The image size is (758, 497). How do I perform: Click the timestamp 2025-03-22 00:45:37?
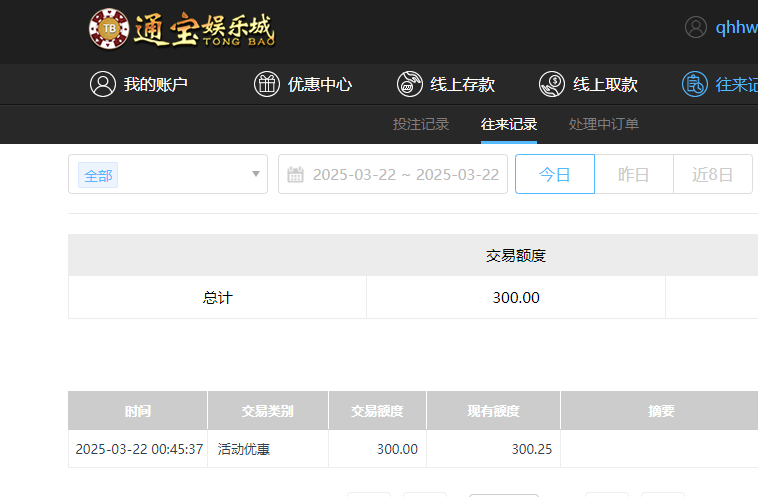tap(139, 449)
